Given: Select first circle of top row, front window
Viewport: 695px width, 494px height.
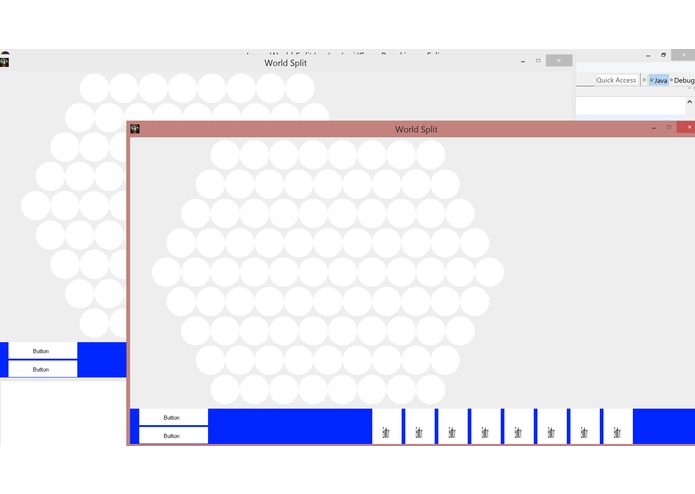Looking at the screenshot, I should [225, 155].
